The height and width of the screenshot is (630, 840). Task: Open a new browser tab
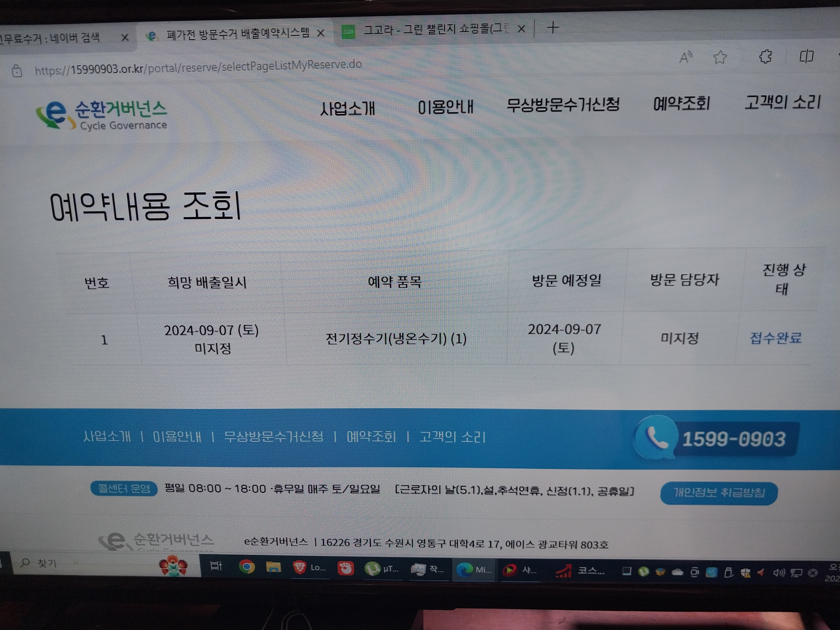[x=553, y=28]
